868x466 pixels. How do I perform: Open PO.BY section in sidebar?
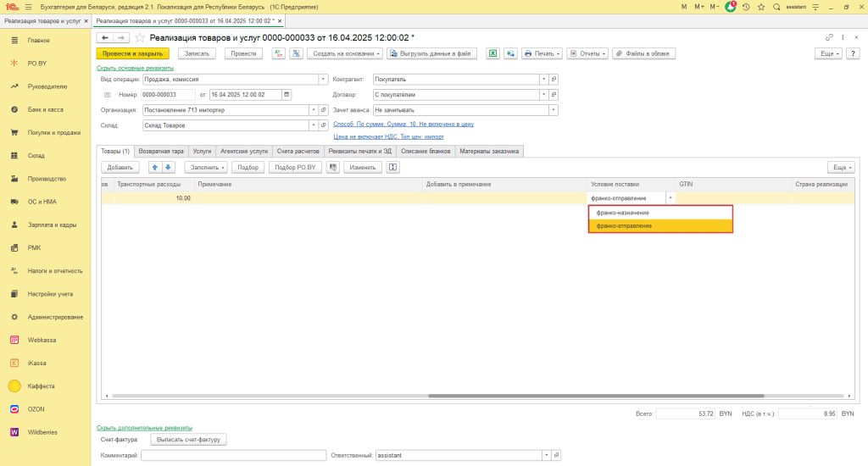(x=37, y=63)
